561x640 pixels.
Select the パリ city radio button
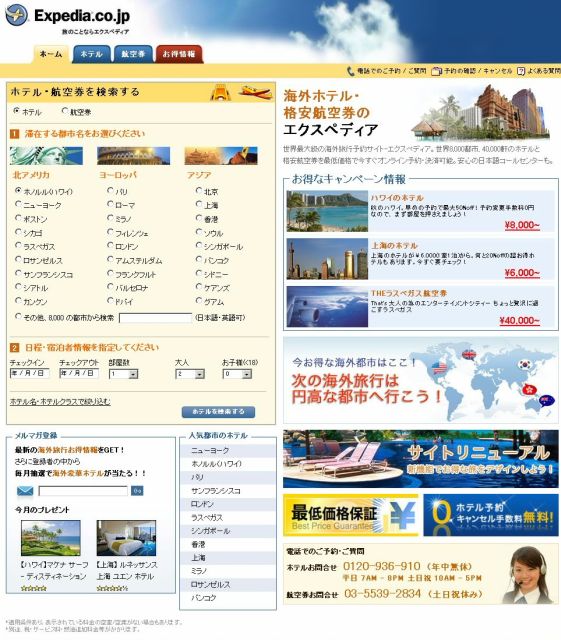(x=110, y=190)
